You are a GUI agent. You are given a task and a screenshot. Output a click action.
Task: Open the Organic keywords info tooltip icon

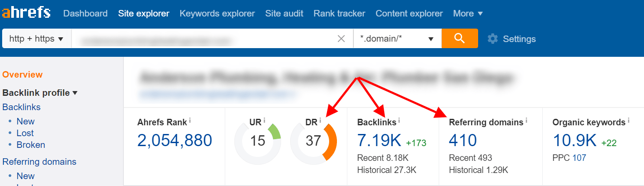628,121
